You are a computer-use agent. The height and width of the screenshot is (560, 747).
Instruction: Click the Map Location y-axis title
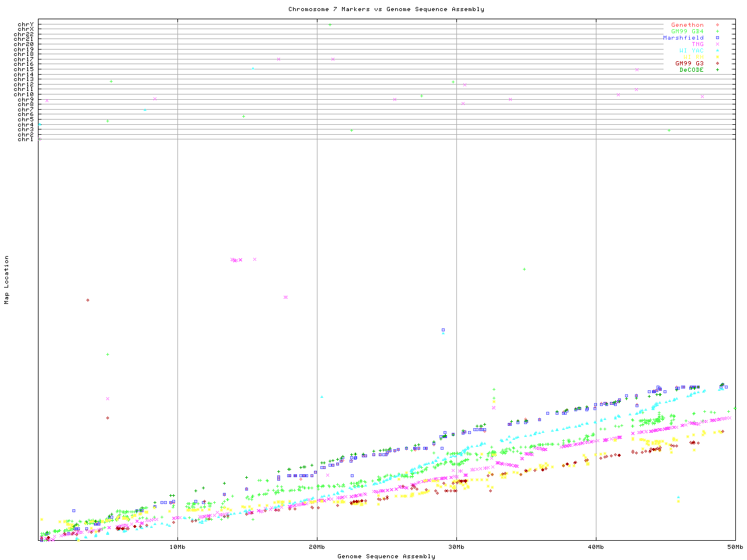[7, 280]
